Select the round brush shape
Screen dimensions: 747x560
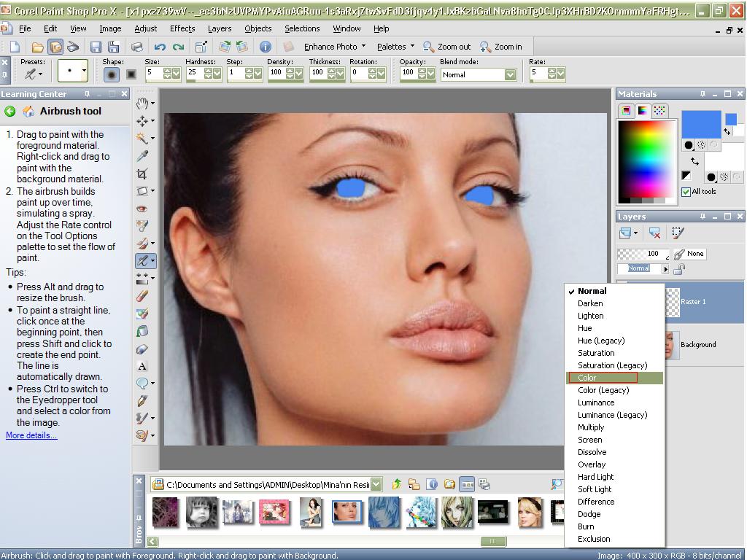pos(112,74)
